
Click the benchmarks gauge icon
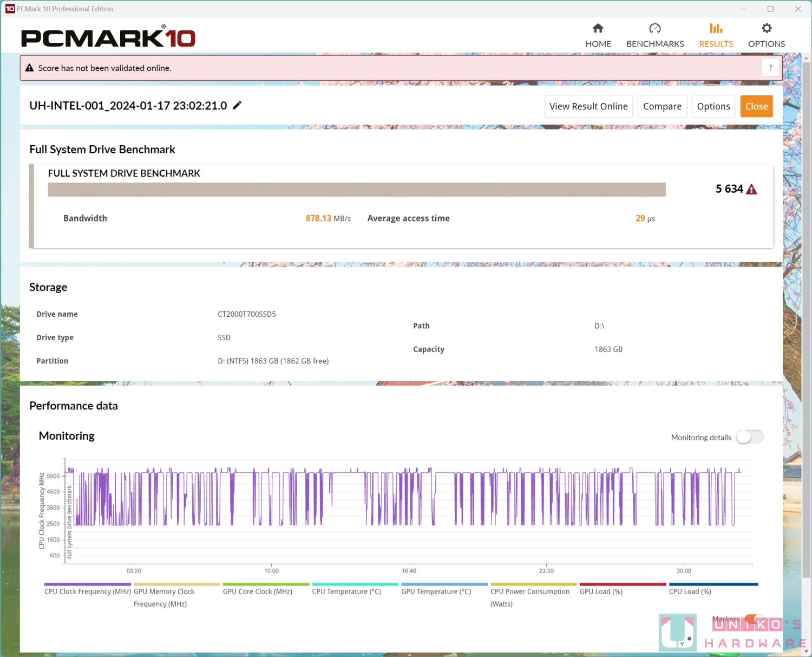pyautogui.click(x=655, y=28)
